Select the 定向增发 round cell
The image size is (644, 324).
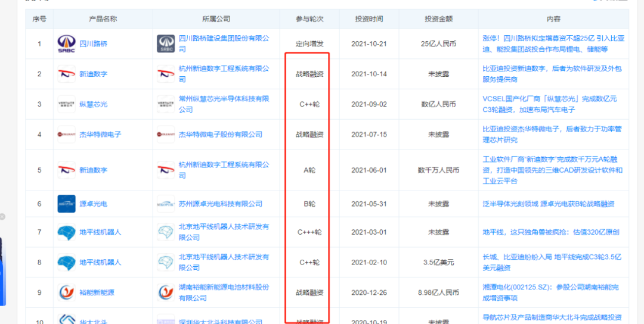(x=309, y=43)
